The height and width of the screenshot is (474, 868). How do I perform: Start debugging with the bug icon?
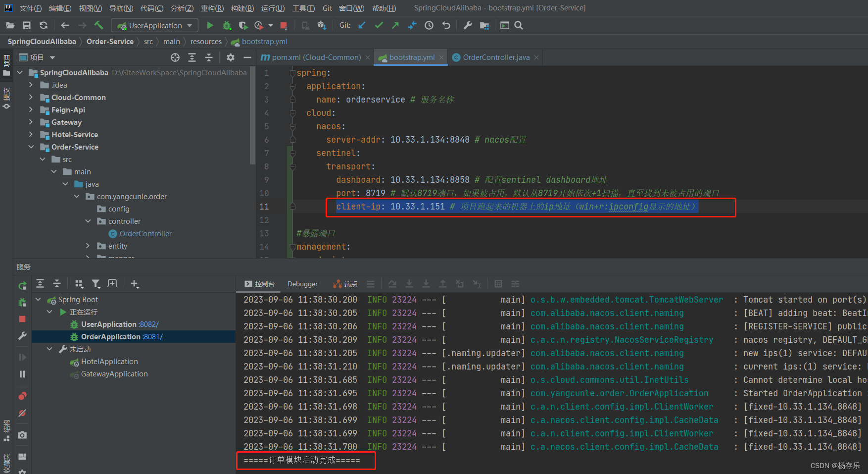pos(227,25)
